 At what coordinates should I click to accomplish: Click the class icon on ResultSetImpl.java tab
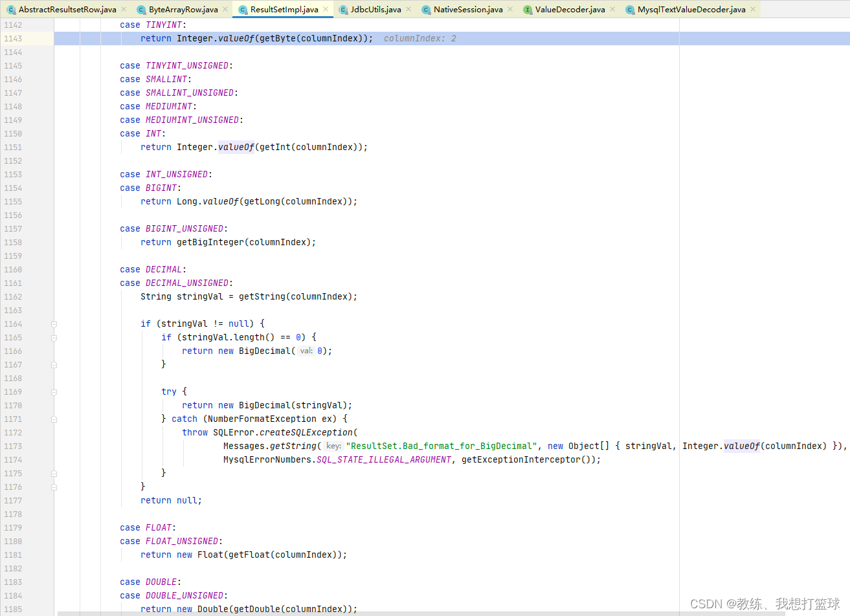tap(243, 10)
